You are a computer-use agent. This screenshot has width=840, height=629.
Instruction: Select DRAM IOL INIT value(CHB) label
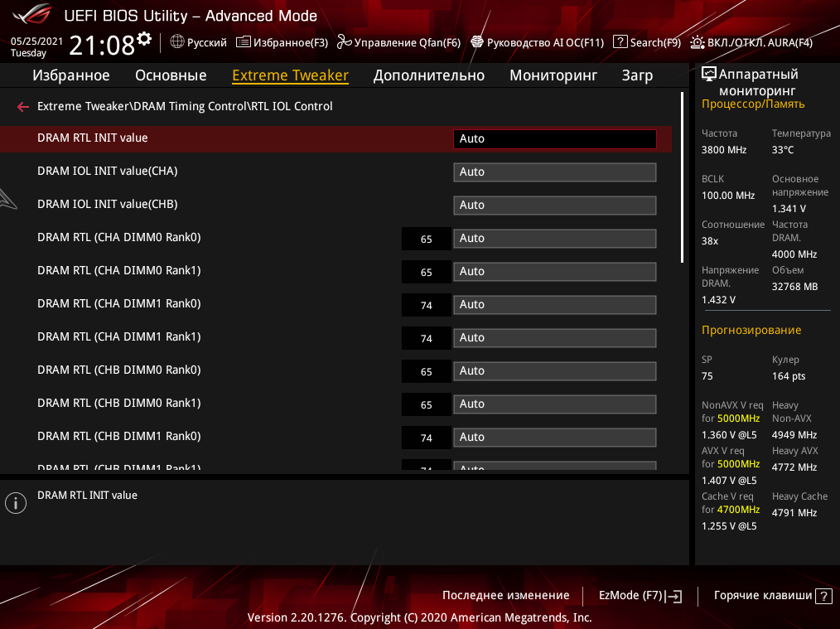click(x=107, y=204)
